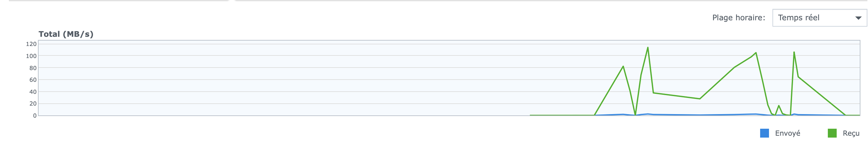
Task: Select the tallest green peak near 115 MB/s
Action: tap(648, 48)
